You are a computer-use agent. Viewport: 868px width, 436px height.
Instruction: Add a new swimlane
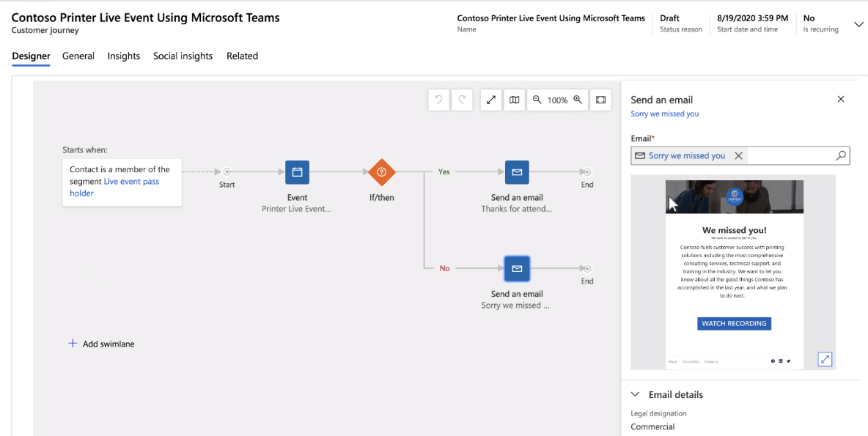(100, 344)
